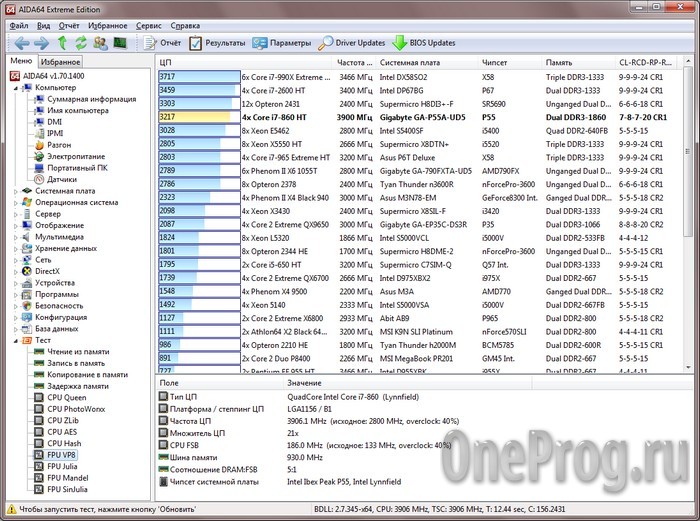700x521 pixels.
Task: Open the Вид menu
Action: pos(43,25)
